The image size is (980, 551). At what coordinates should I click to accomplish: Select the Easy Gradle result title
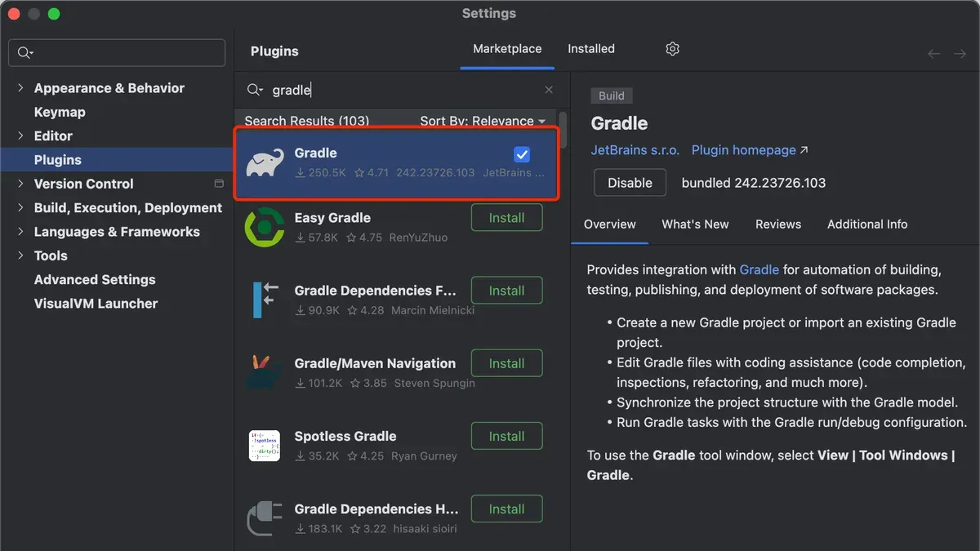pos(332,218)
